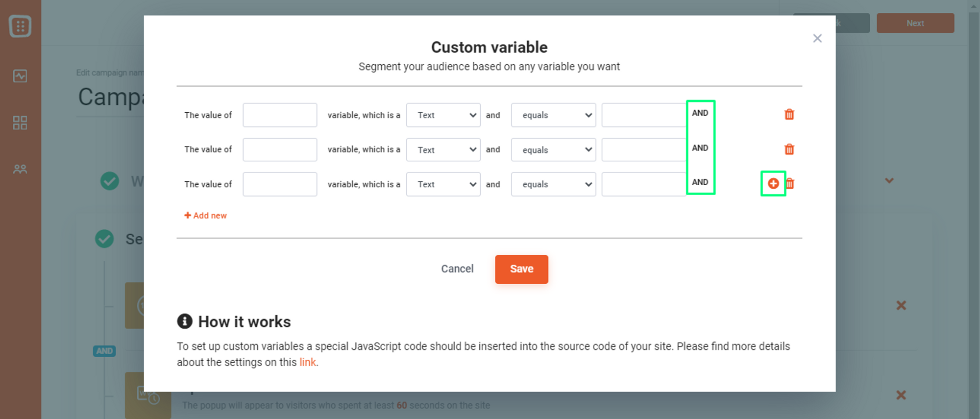
Task: Focus second row variable name field
Action: (x=280, y=149)
